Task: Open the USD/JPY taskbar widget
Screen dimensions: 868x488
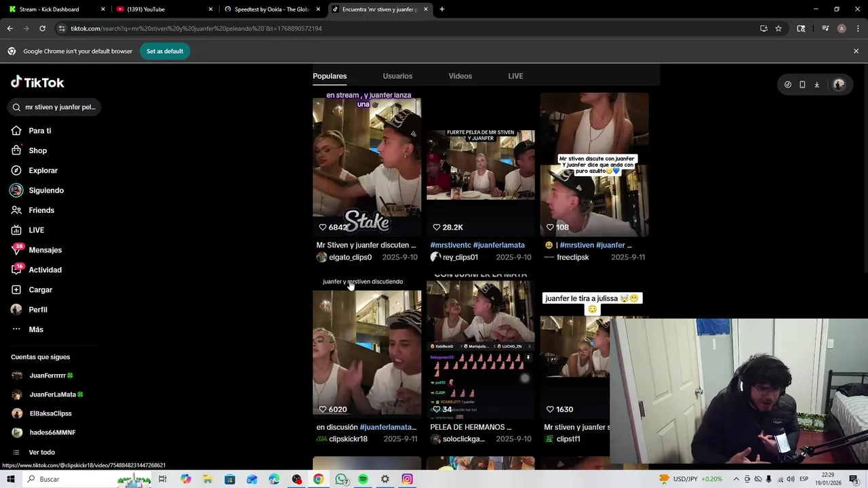Action: pyautogui.click(x=690, y=479)
